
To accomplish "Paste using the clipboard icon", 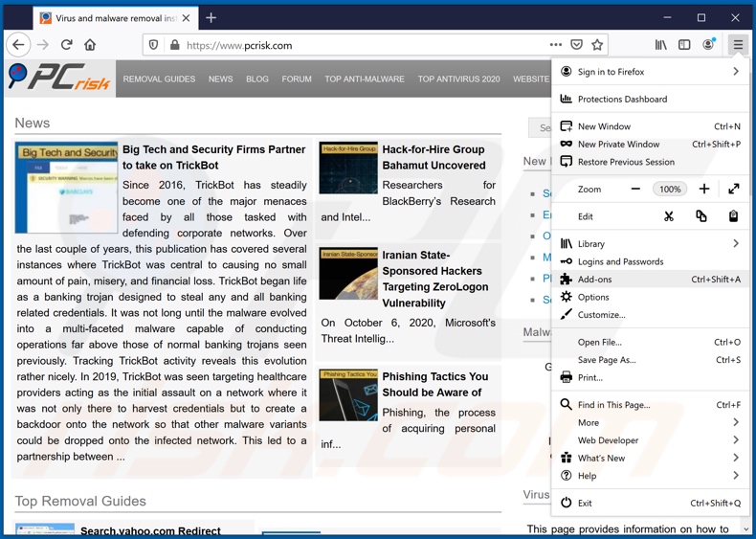I will [x=733, y=216].
